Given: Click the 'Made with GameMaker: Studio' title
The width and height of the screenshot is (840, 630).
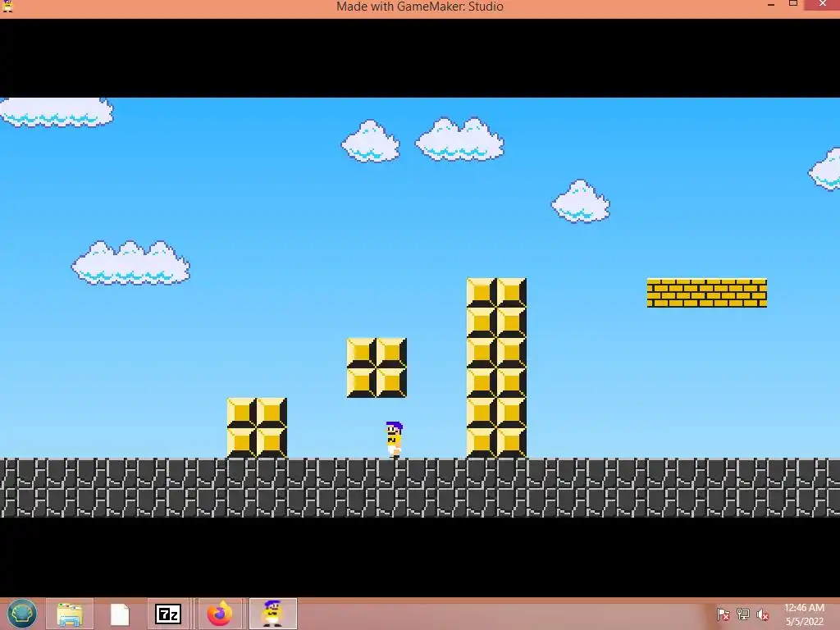Looking at the screenshot, I should pyautogui.click(x=420, y=7).
